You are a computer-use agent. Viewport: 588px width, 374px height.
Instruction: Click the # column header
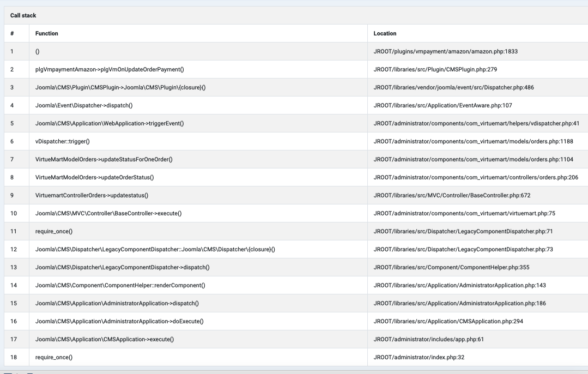coord(12,34)
